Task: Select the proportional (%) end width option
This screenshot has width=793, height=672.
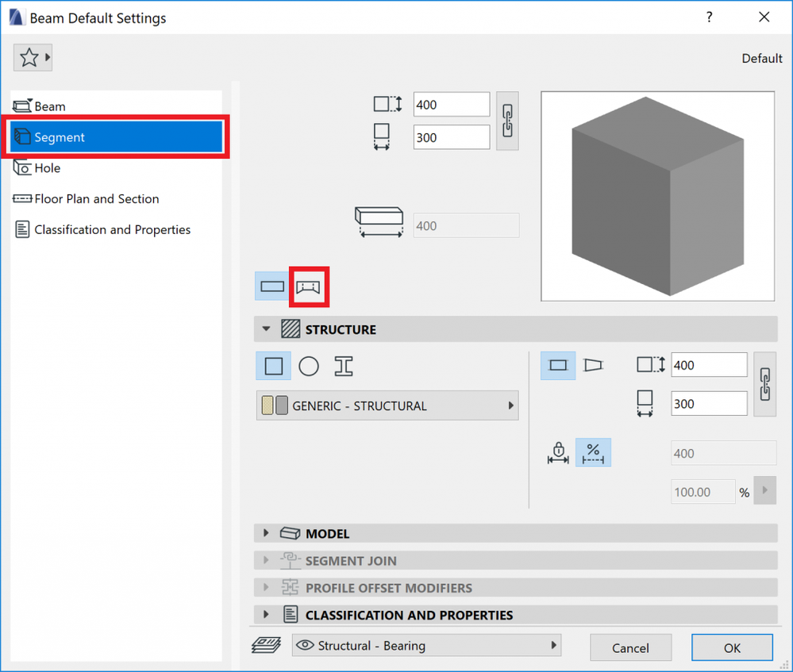Action: (x=593, y=452)
